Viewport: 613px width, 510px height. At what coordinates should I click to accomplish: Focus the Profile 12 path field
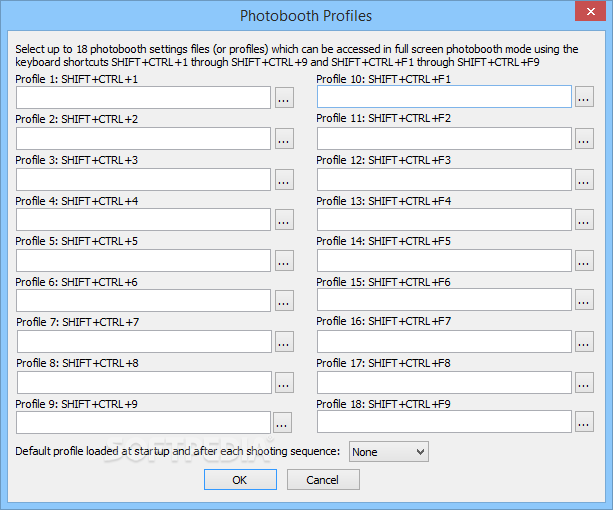pos(444,180)
